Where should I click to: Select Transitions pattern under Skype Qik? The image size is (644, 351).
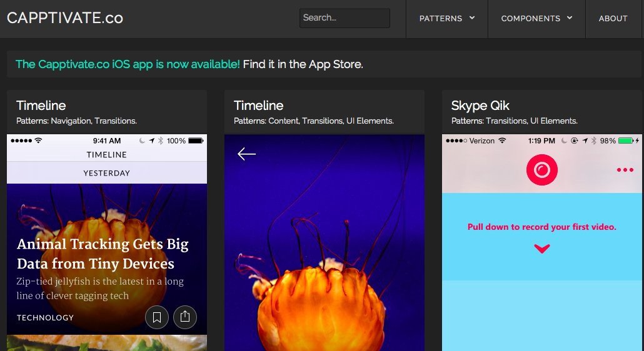click(506, 121)
